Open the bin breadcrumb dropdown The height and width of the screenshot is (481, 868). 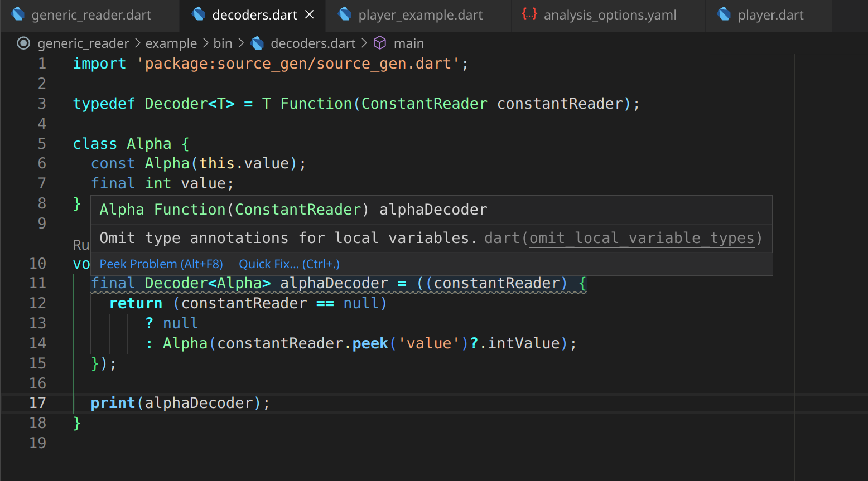[x=223, y=43]
